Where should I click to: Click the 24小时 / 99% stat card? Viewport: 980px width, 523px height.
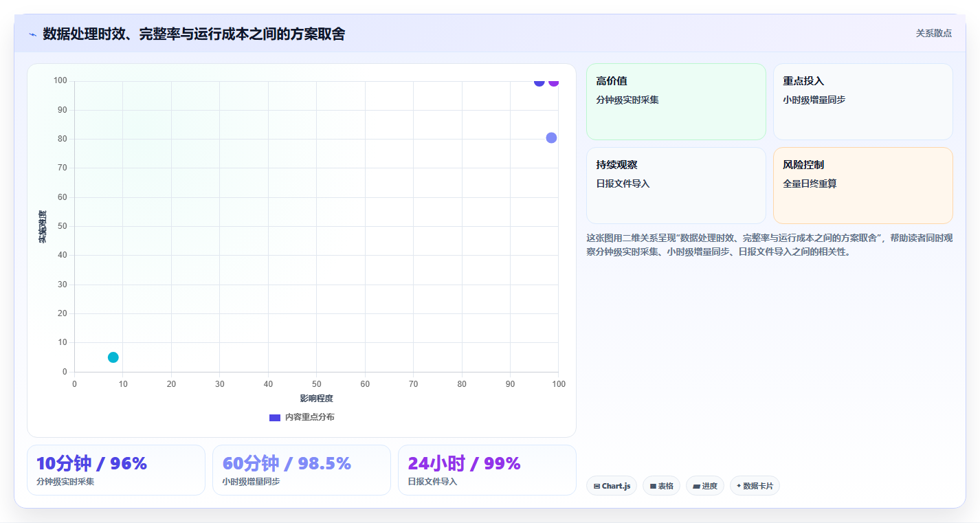(487, 470)
